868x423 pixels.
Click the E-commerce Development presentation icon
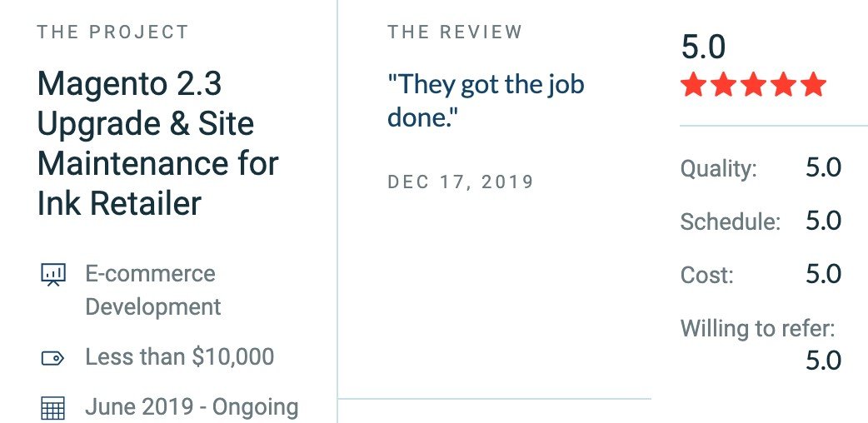click(x=53, y=275)
